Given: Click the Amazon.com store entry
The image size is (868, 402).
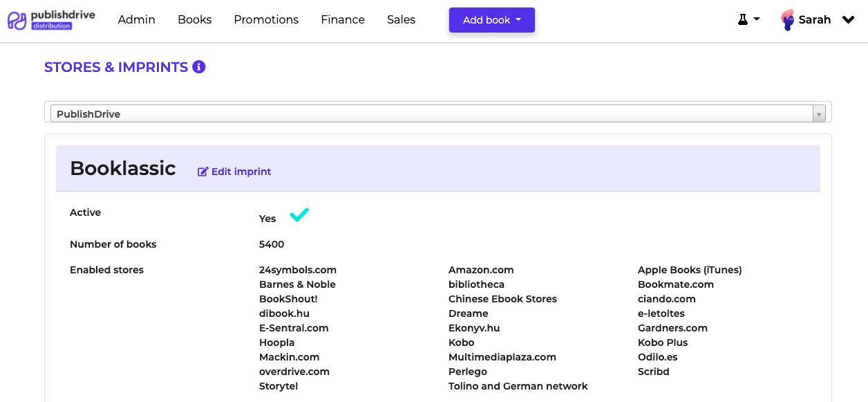Looking at the screenshot, I should pos(481,270).
